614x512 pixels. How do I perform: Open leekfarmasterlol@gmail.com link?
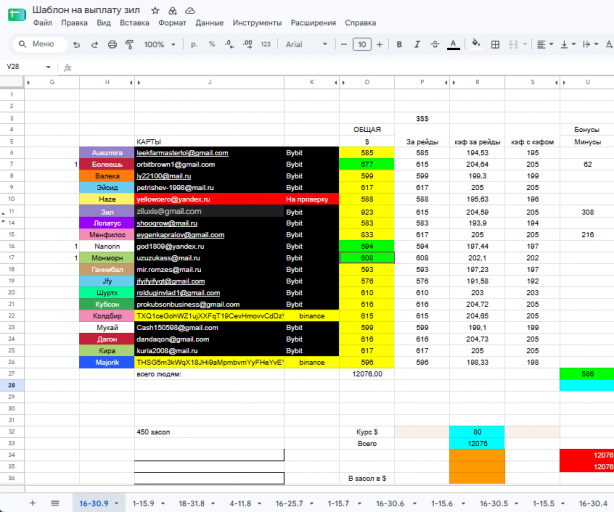coord(182,153)
